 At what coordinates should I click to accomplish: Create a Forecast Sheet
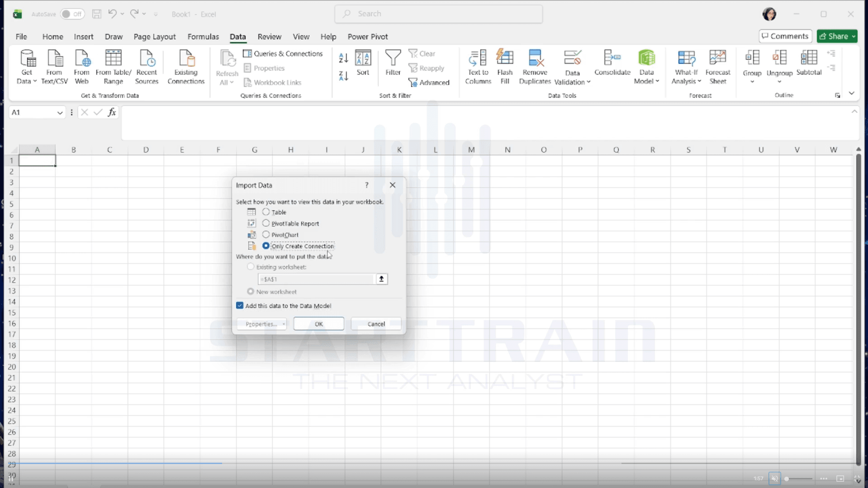click(x=718, y=67)
